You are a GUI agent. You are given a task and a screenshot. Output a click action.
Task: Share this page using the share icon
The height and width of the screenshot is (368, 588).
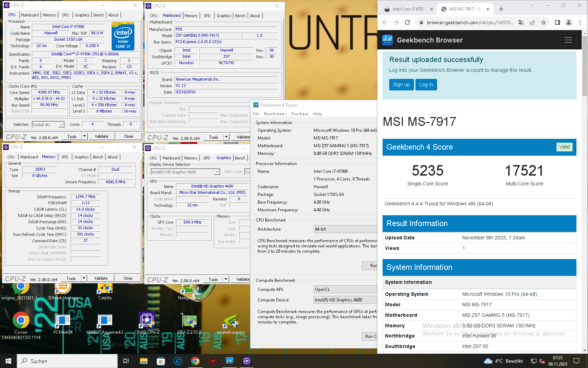pos(532,22)
